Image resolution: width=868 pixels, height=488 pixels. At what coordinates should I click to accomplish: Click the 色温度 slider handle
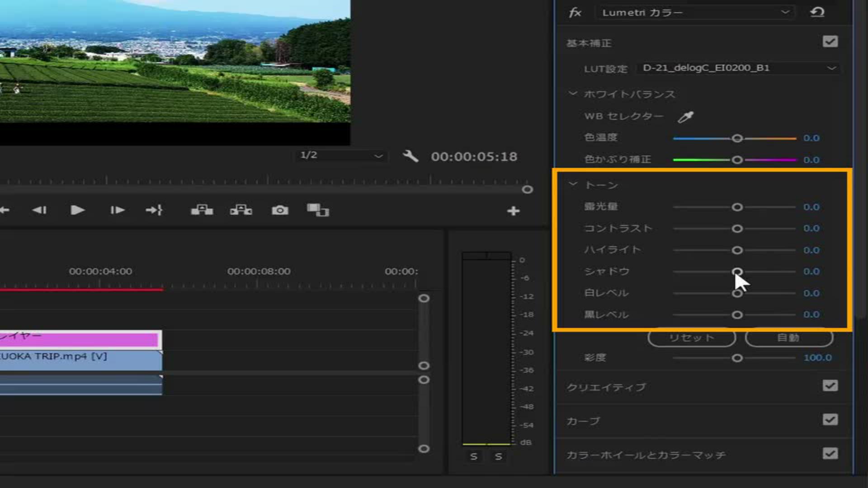coord(737,138)
